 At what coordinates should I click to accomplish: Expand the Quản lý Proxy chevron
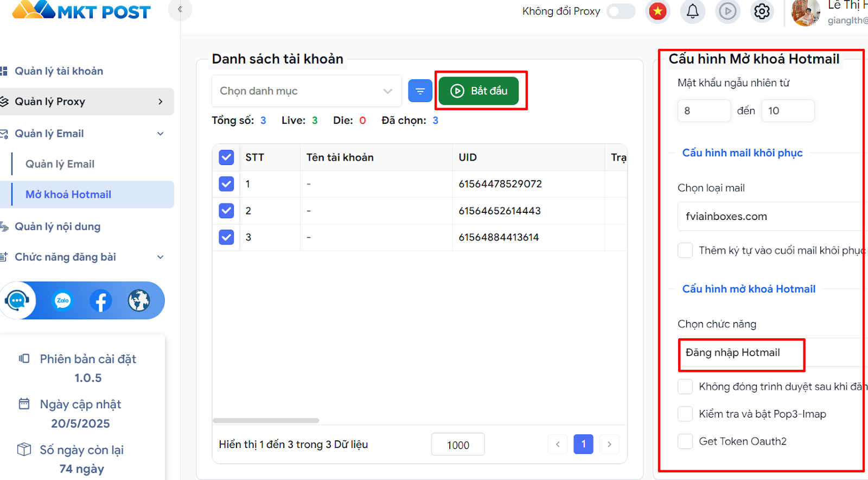[160, 102]
